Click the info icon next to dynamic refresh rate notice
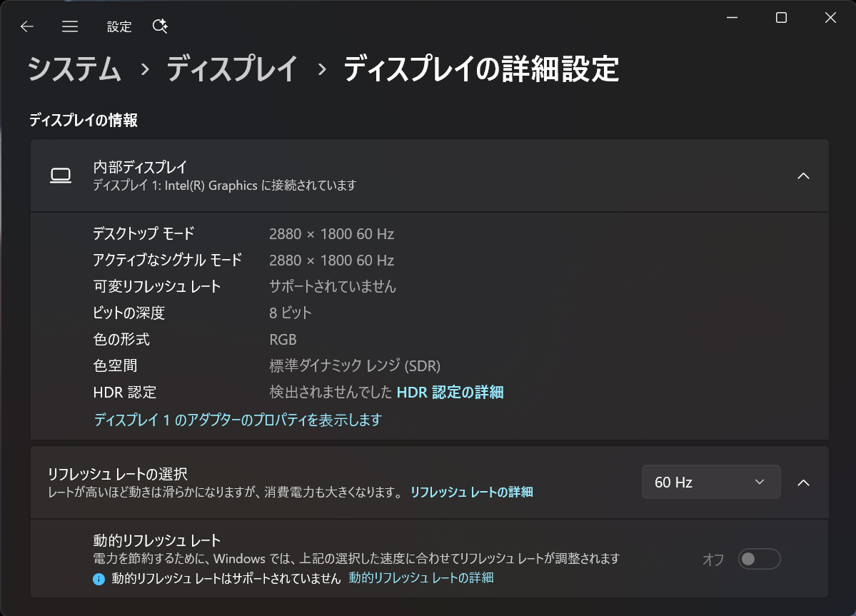 pos(99,578)
